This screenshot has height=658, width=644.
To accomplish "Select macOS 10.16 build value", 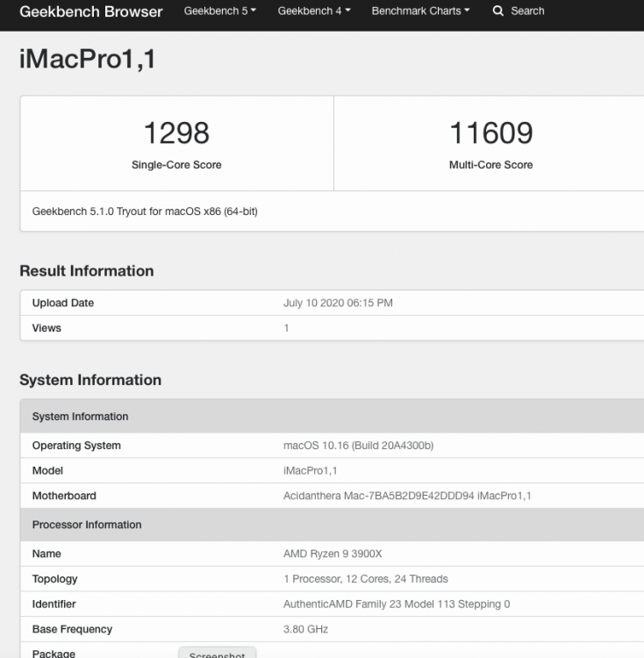I will pyautogui.click(x=358, y=446).
